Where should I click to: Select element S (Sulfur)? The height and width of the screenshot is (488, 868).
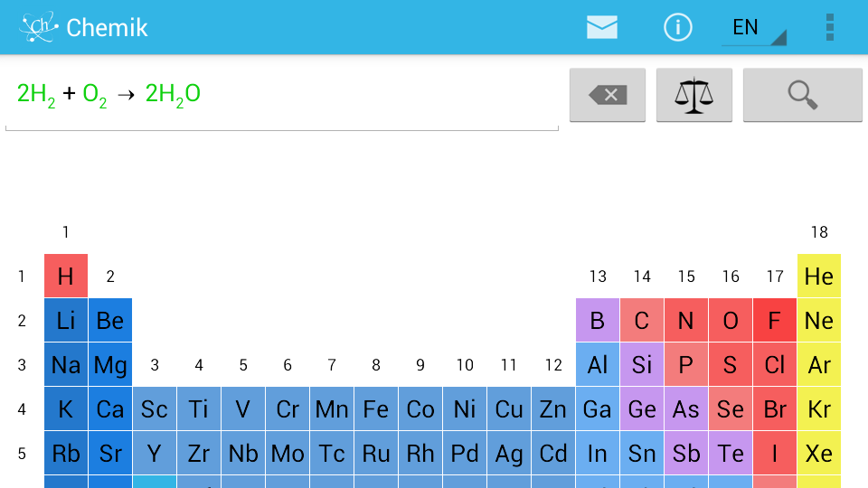pos(731,364)
